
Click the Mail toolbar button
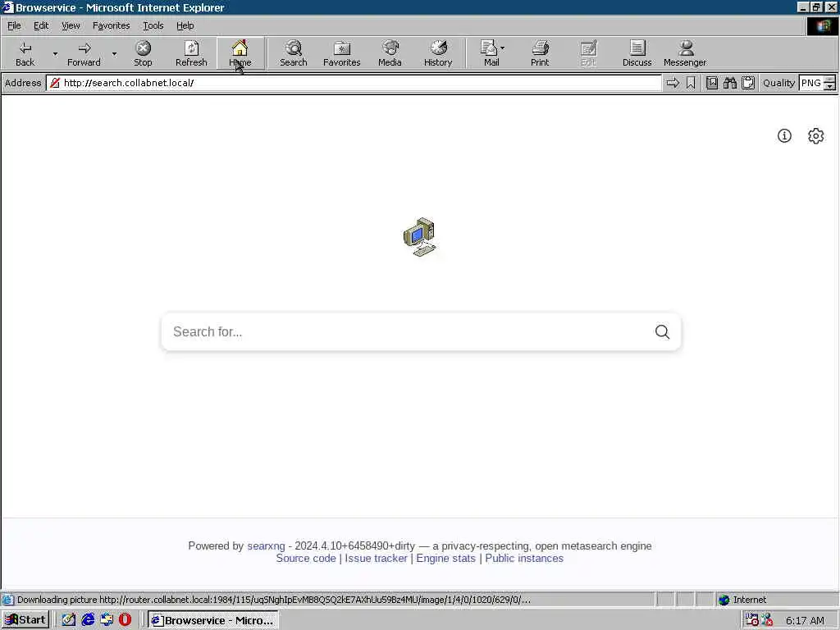coord(491,53)
